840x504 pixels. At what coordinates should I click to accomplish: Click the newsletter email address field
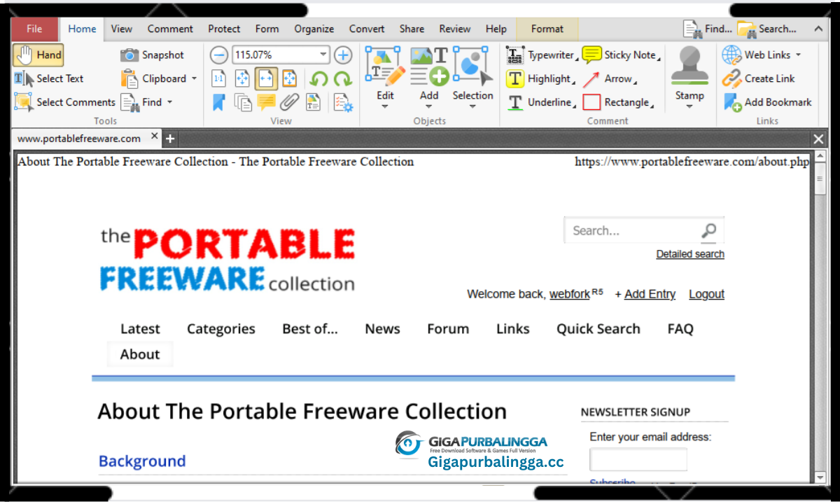(638, 460)
